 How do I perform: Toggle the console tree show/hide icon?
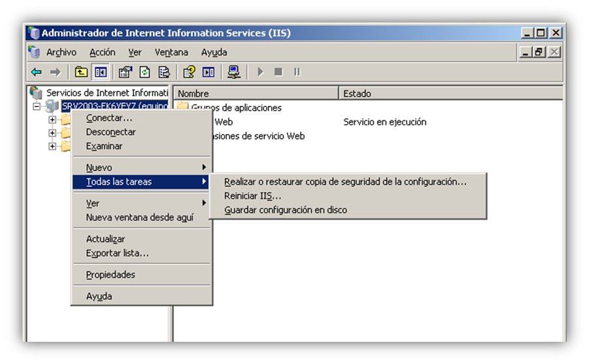click(100, 72)
